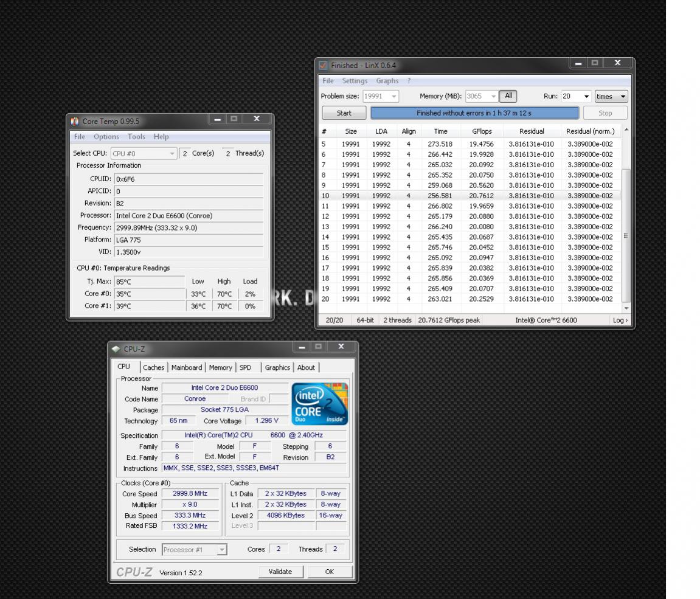The height and width of the screenshot is (599, 700).
Task: Click the OK button in CPU-Z
Action: 330,572
